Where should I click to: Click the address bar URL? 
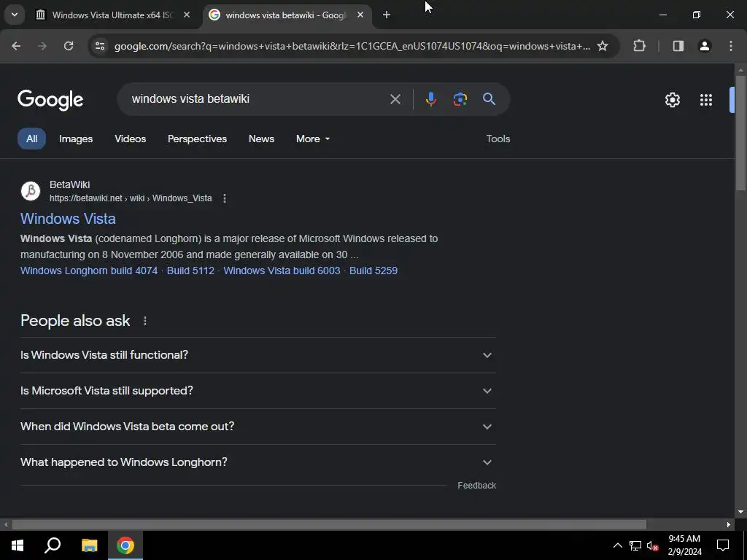[x=352, y=46]
